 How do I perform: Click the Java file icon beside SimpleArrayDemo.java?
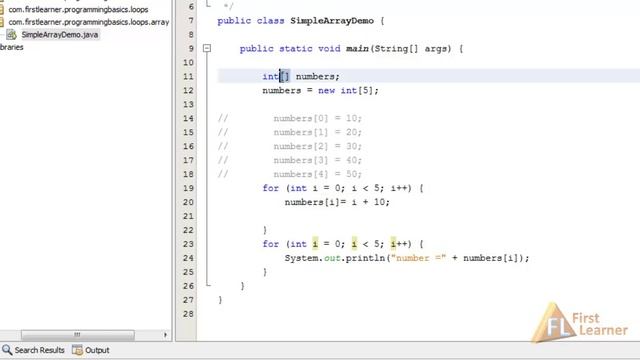pos(11,35)
